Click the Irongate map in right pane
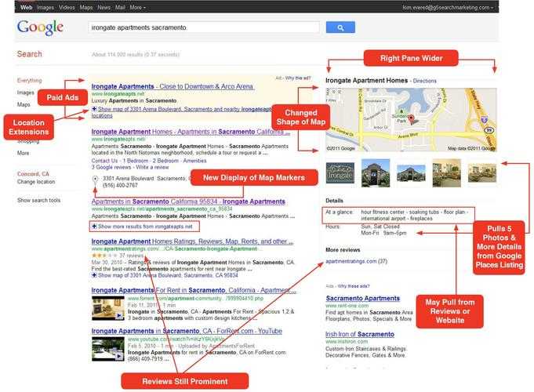 pyautogui.click(x=411, y=119)
